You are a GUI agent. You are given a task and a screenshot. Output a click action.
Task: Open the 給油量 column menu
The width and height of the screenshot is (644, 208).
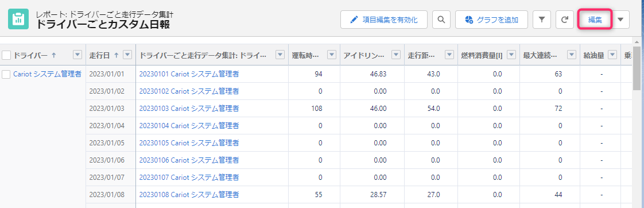(x=612, y=55)
